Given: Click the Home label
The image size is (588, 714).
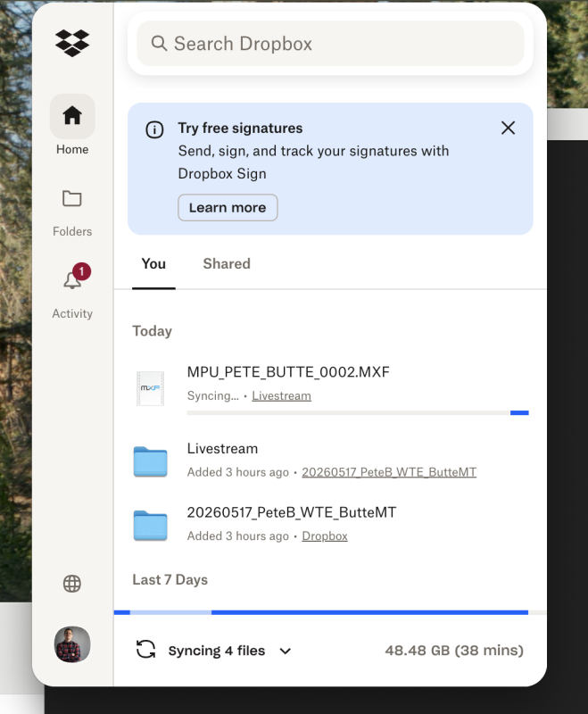Looking at the screenshot, I should click(72, 149).
